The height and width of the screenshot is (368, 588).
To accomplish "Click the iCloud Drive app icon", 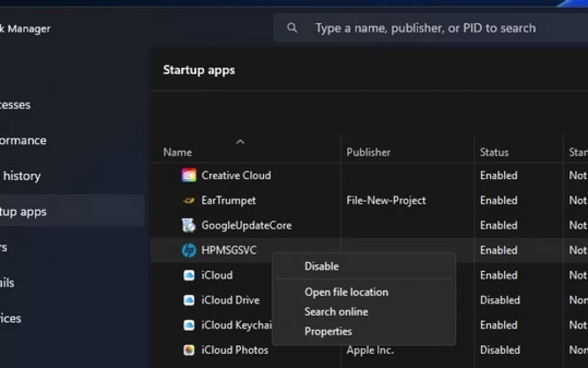I will (189, 300).
